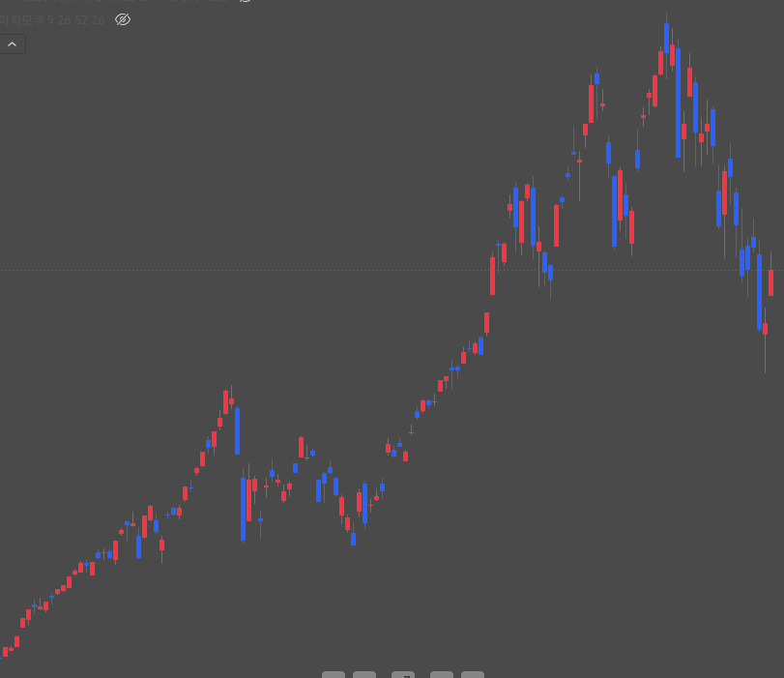Click the rightmost chart navigation button at bottom
The image size is (784, 678).
473,674
